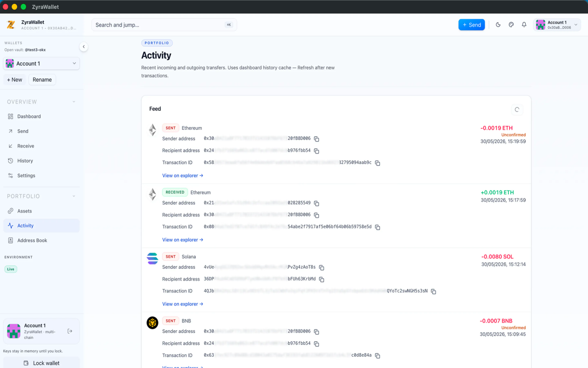Collapse the OVERVIEW section
This screenshot has width=588, height=368.
coord(41,102)
